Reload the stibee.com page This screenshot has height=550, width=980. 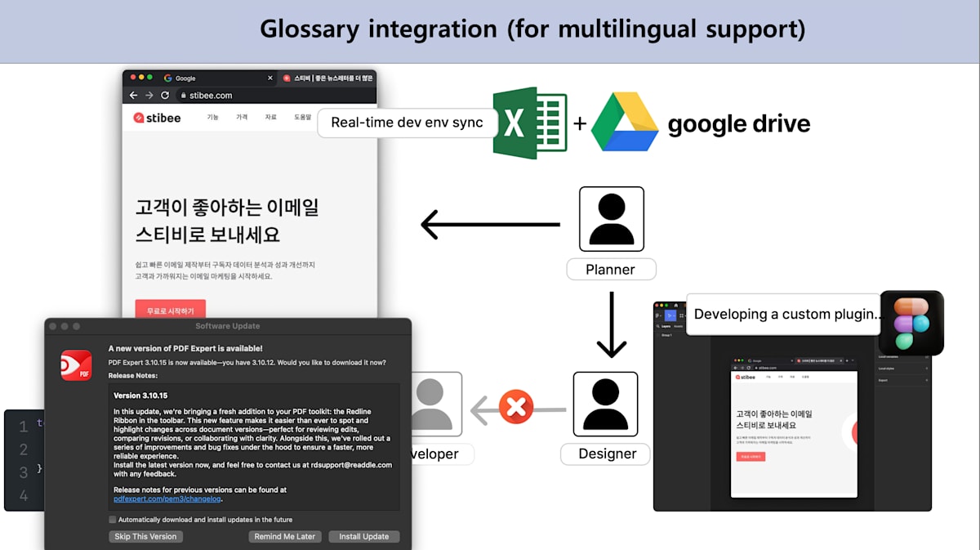click(164, 96)
